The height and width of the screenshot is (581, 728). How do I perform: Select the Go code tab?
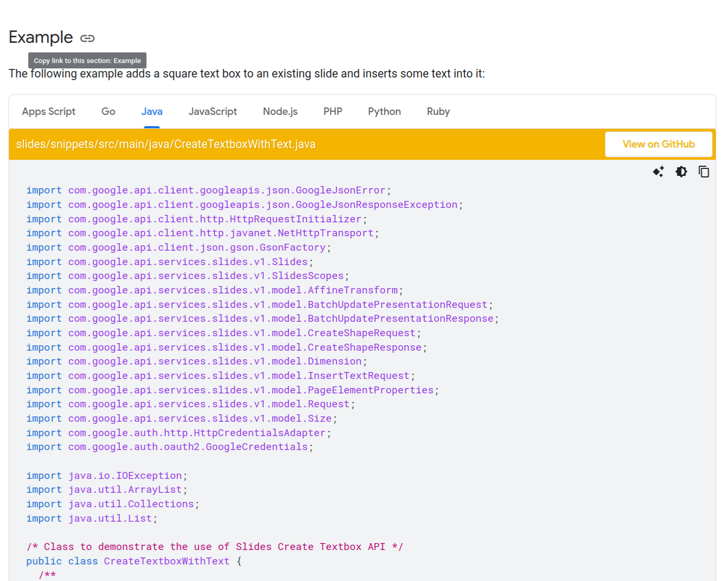click(109, 112)
